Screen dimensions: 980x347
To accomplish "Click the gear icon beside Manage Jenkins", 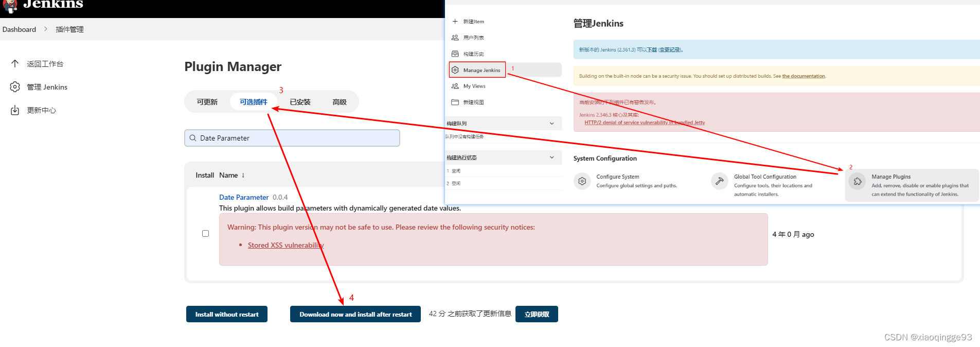I will pyautogui.click(x=455, y=70).
